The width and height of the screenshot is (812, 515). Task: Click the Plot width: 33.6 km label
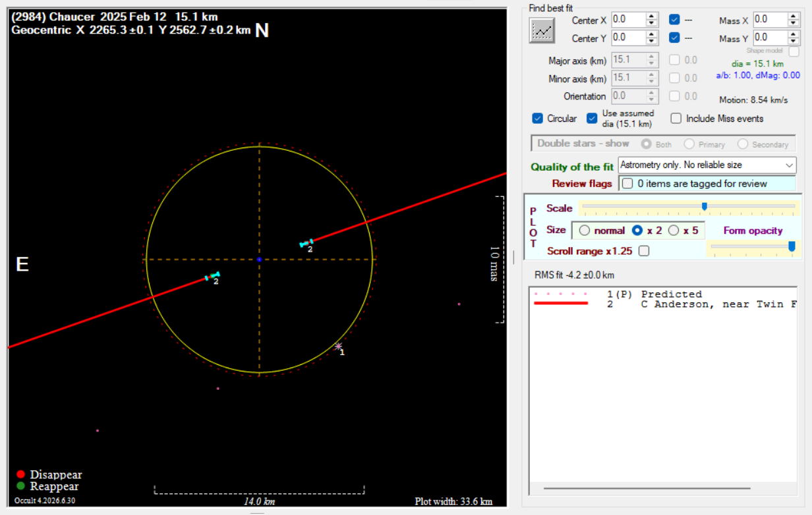[453, 501]
